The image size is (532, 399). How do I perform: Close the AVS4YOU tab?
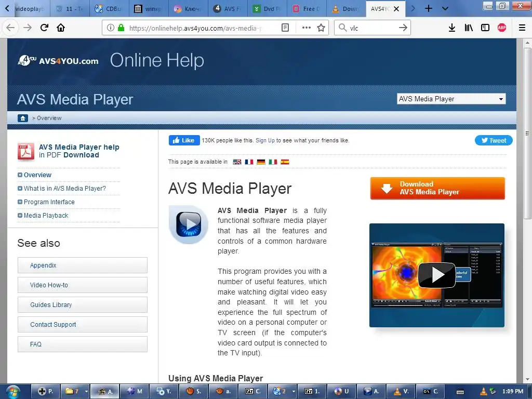[396, 9]
